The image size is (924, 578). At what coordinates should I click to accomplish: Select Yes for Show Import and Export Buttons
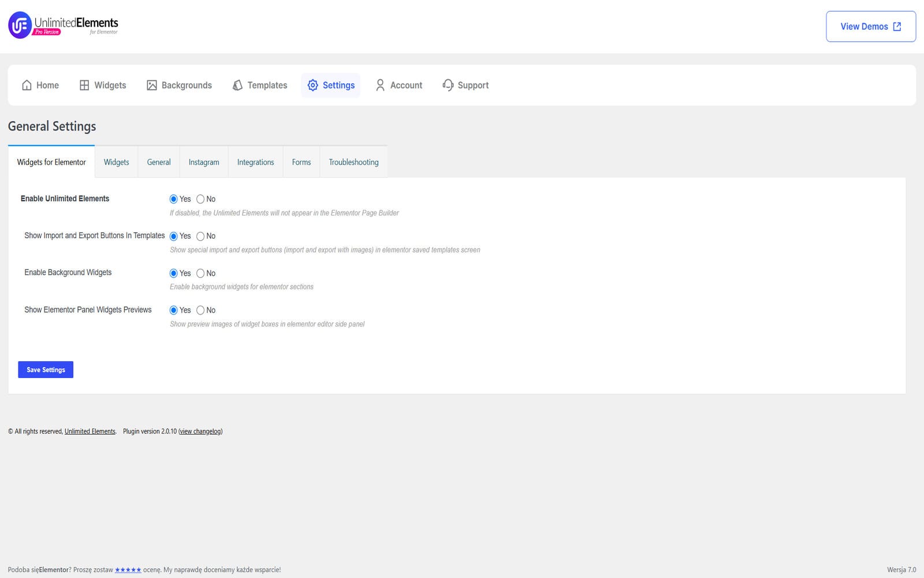pos(173,236)
